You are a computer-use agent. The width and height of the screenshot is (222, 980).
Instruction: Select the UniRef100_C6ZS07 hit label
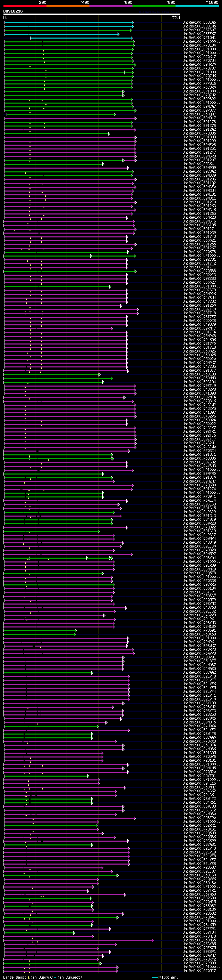(199, 30)
